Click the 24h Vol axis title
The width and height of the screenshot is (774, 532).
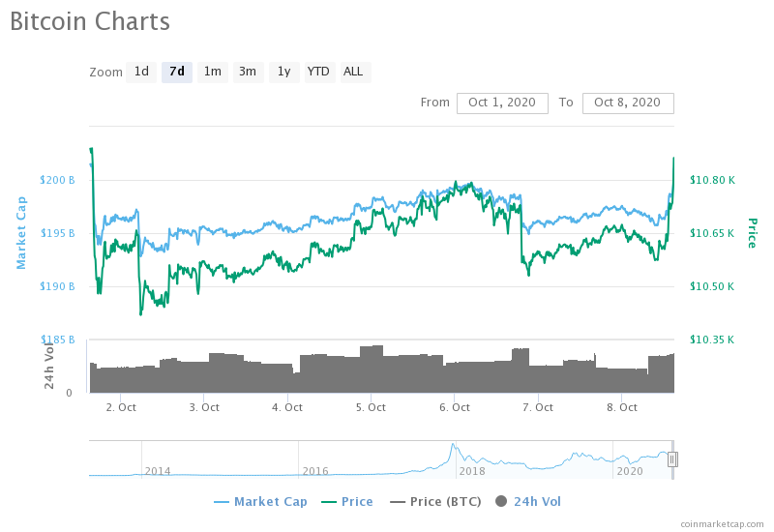point(49,366)
